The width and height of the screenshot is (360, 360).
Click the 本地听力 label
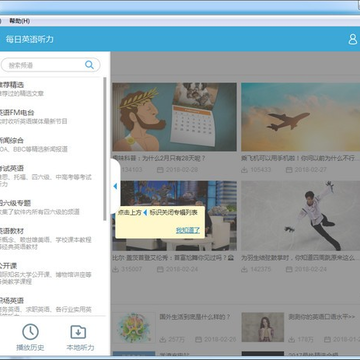(x=80, y=348)
